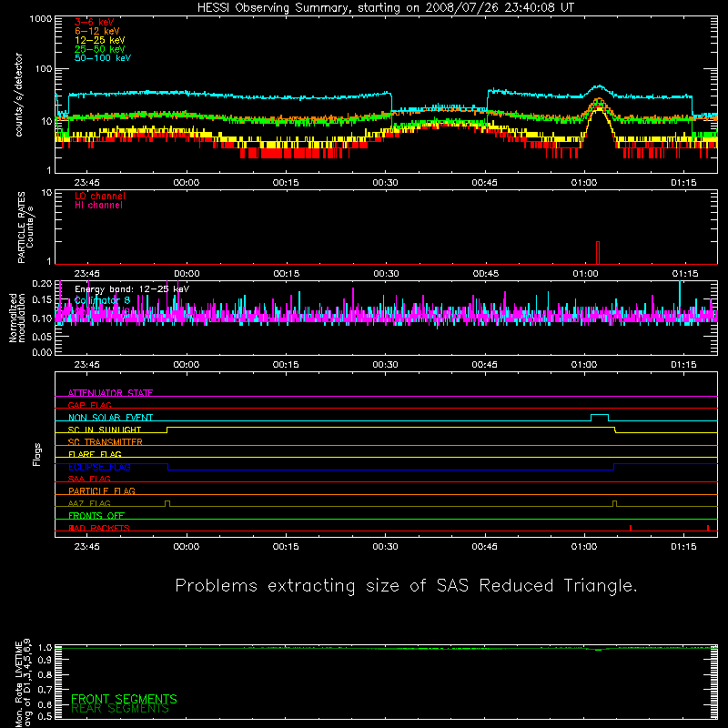This screenshot has height=728, width=728.
Task: Click the 'Energy band: 12-25 keV' annotation
Action: [x=132, y=289]
